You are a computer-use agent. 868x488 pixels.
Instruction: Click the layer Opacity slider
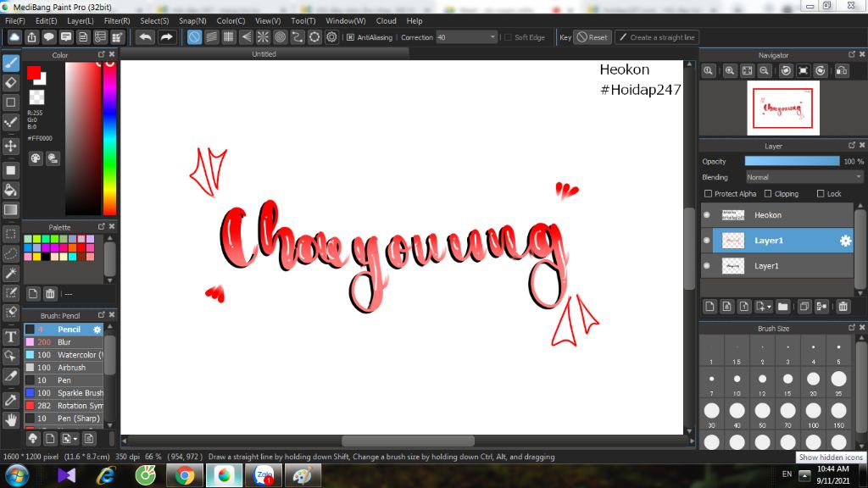793,161
